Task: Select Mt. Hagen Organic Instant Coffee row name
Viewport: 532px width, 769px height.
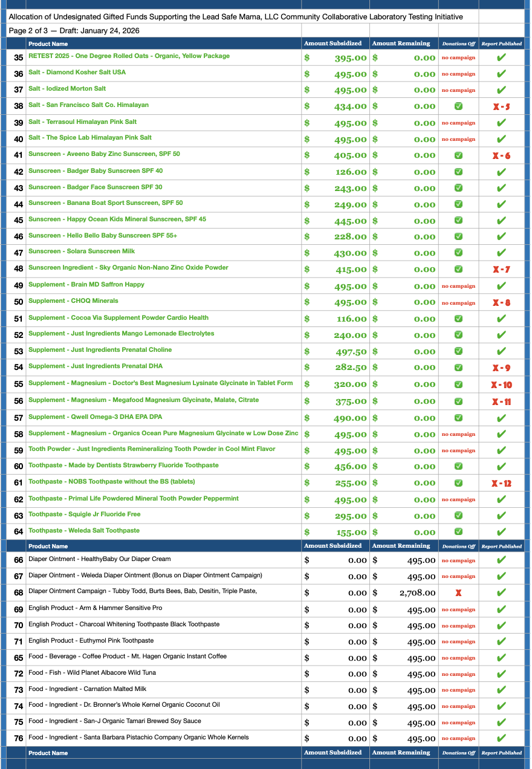Action: [127, 657]
